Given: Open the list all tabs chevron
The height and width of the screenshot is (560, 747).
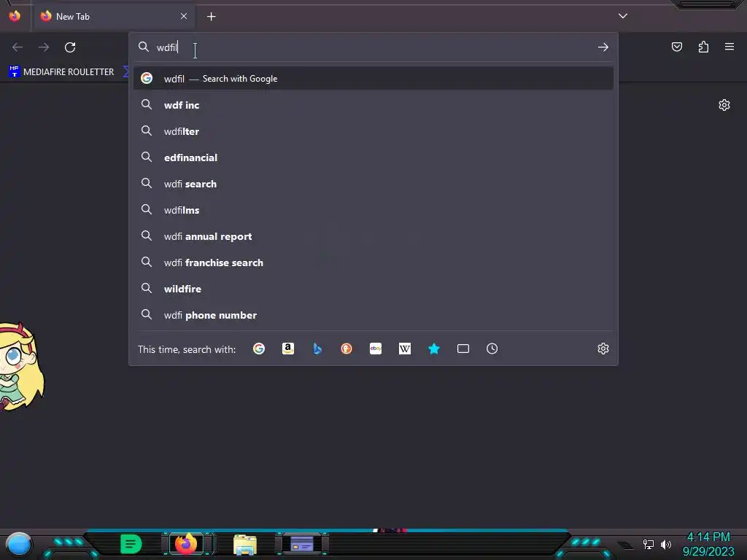Looking at the screenshot, I should 623,16.
